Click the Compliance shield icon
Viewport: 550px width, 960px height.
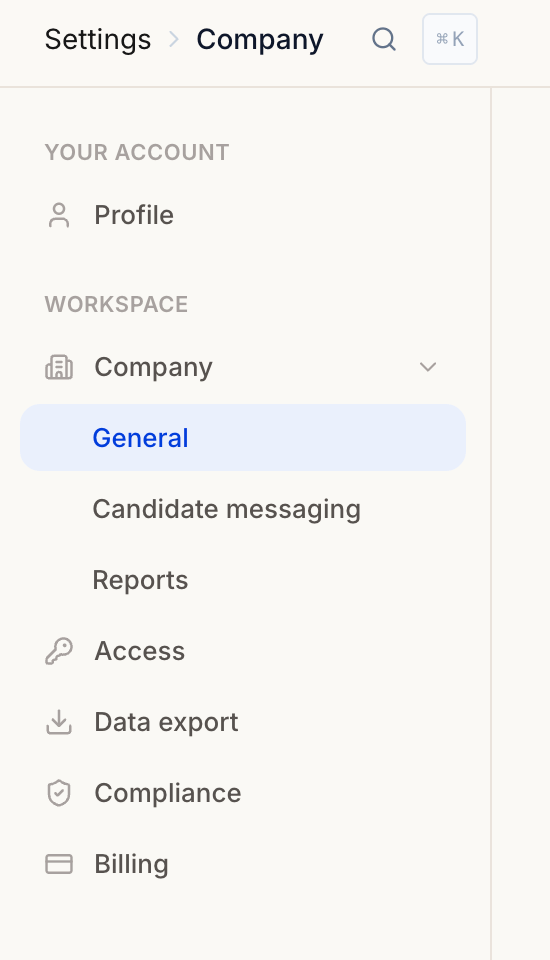[59, 793]
